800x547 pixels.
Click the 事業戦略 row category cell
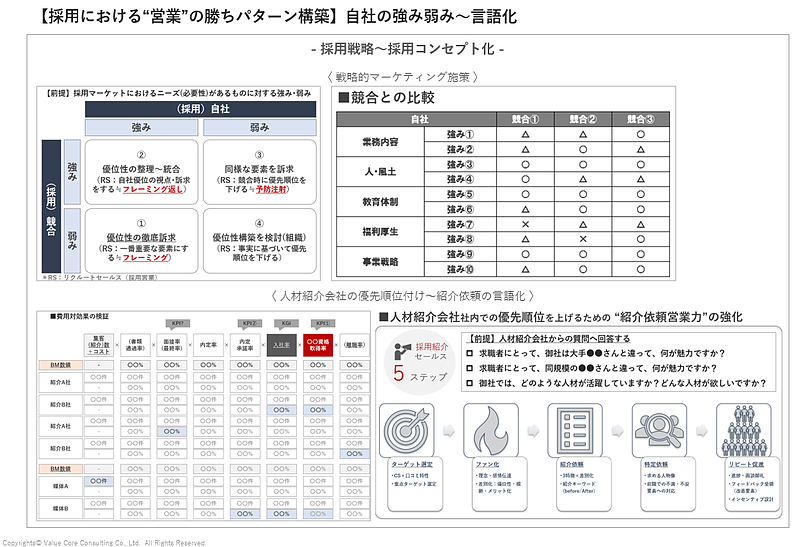coord(381,262)
